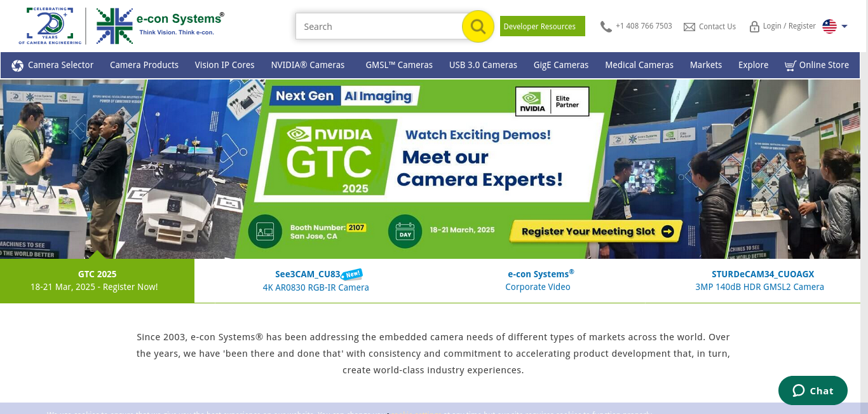Click the booth number monitor icon in banner

point(265,231)
